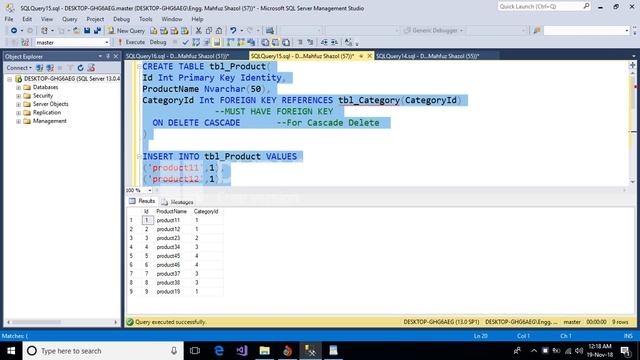640x360 pixels.
Task: Click the Debug button
Action: (158, 42)
